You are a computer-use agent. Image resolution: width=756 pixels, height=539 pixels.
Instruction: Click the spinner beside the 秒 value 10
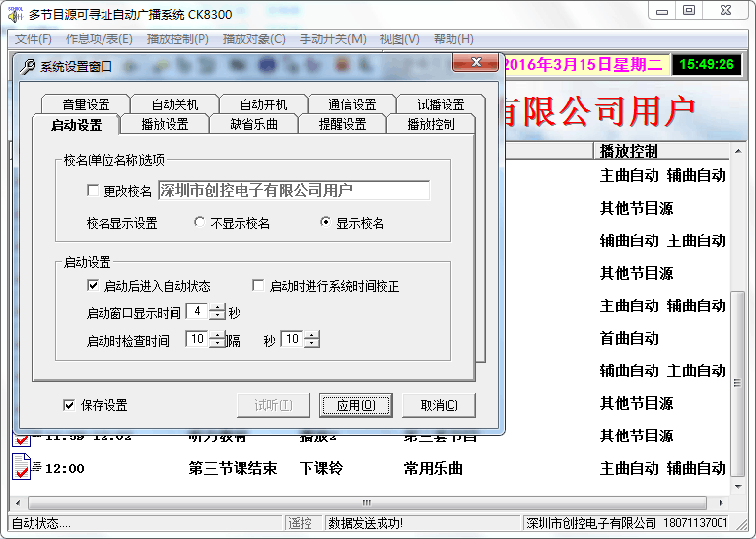pyautogui.click(x=311, y=339)
